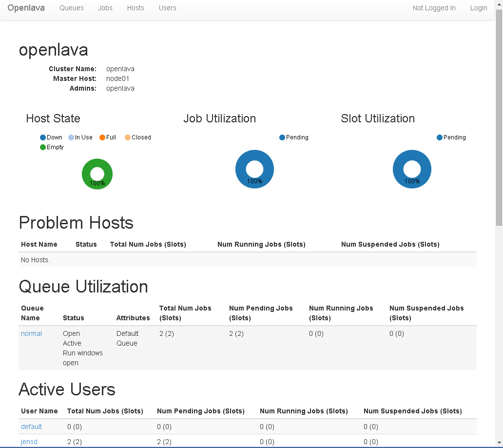Click the Pending legend dot in Slot Utilization
The height and width of the screenshot is (448, 503).
click(x=440, y=137)
